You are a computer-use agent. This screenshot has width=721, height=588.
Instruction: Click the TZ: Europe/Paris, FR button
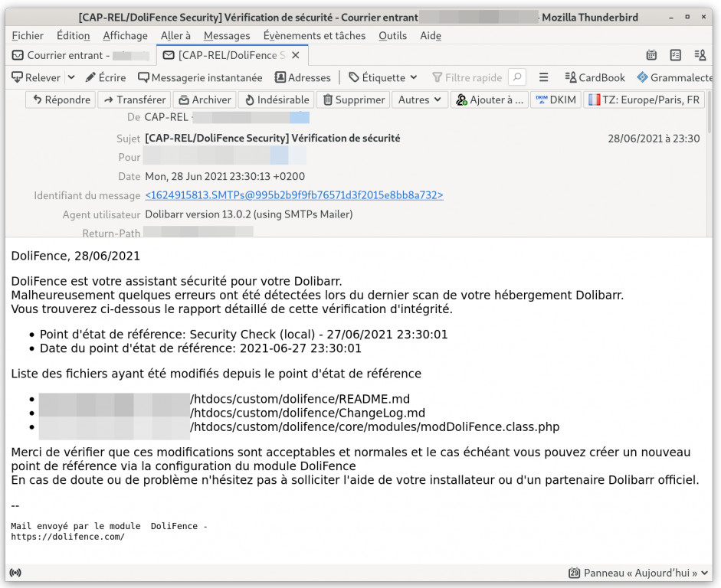644,100
